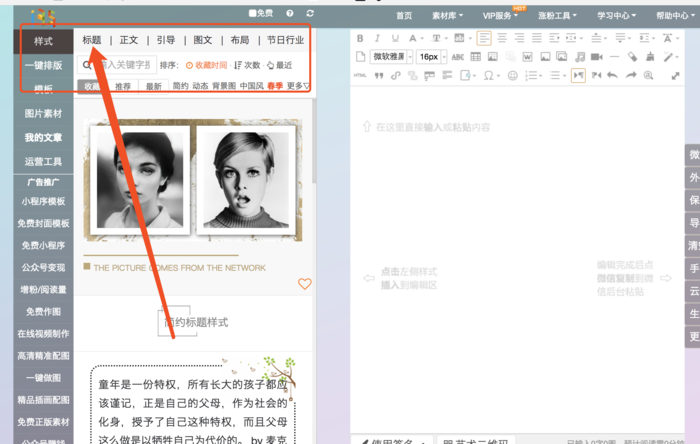The image size is (700, 444).
Task: Switch to the 节日行业 style tab
Action: (285, 40)
